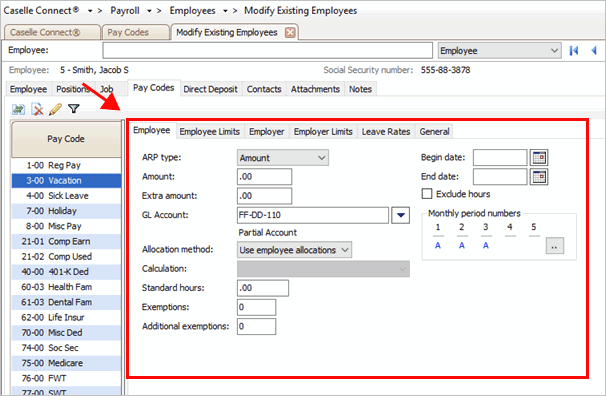The width and height of the screenshot is (606, 396).
Task: Click the Employee search input field
Action: coord(267,51)
